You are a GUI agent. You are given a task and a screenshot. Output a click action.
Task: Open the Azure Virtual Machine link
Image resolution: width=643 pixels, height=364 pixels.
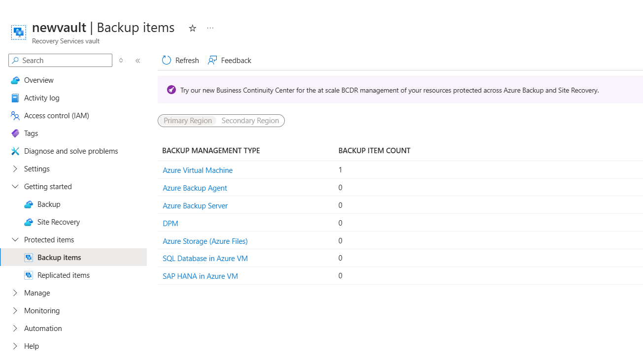[198, 170]
